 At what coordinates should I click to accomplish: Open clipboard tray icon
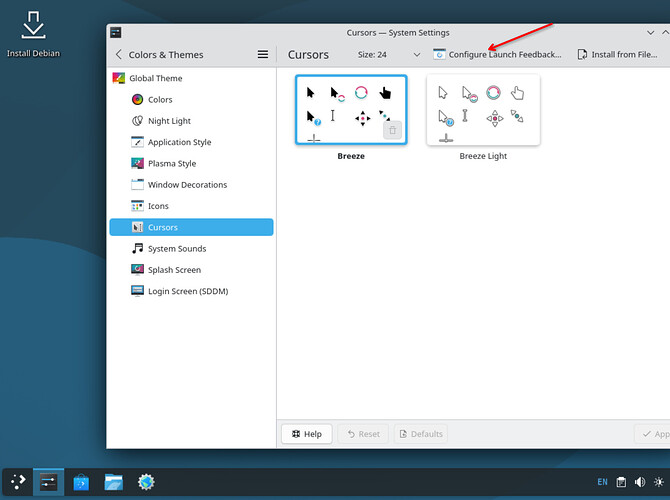621,482
